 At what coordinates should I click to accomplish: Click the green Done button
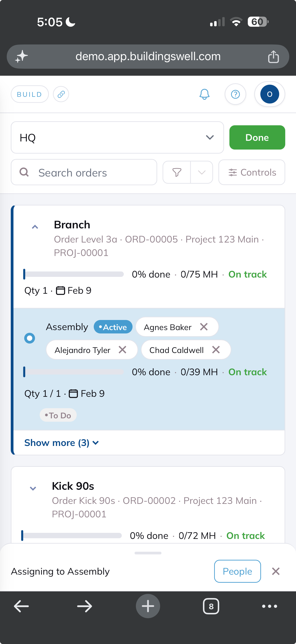257,137
